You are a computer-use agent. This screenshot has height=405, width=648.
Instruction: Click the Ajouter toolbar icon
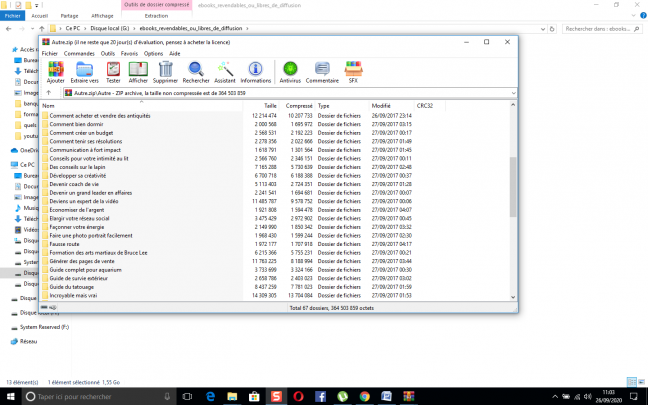[56, 72]
